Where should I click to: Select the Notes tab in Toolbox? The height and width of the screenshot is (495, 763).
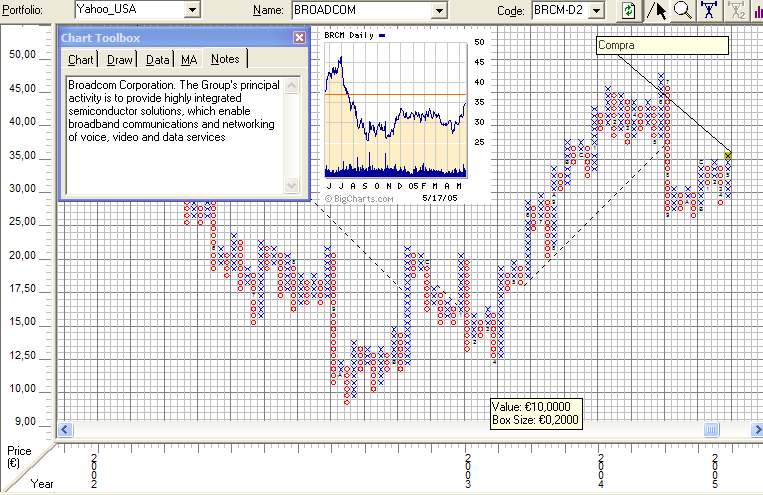click(225, 58)
